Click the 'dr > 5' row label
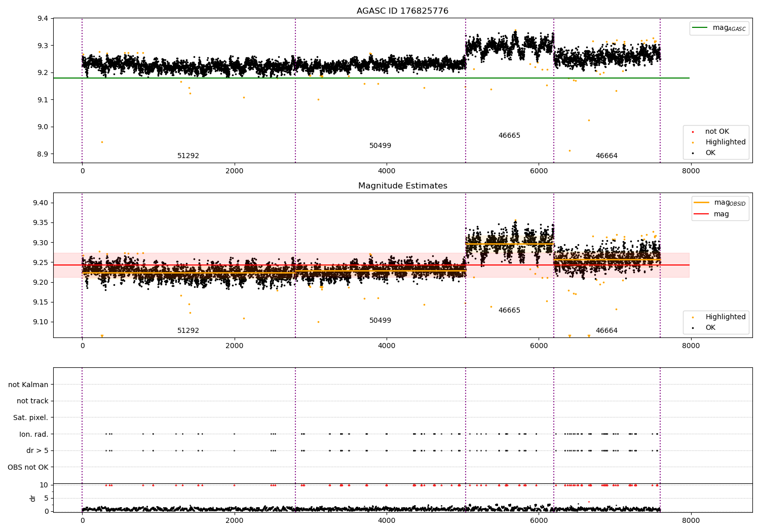The width and height of the screenshot is (760, 532). click(x=37, y=451)
